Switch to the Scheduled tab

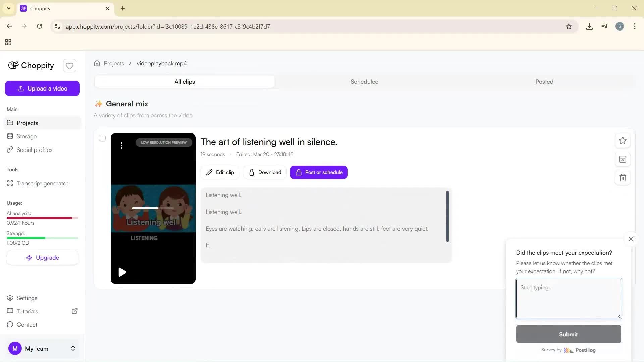pyautogui.click(x=364, y=81)
